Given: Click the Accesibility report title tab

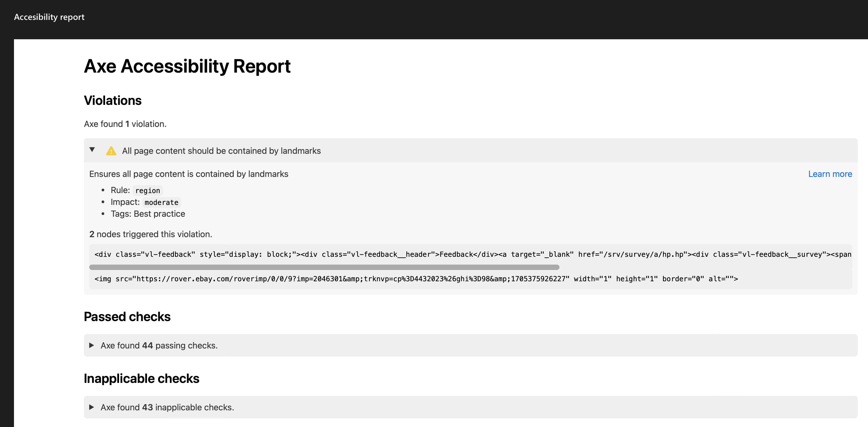Looking at the screenshot, I should pos(49,17).
